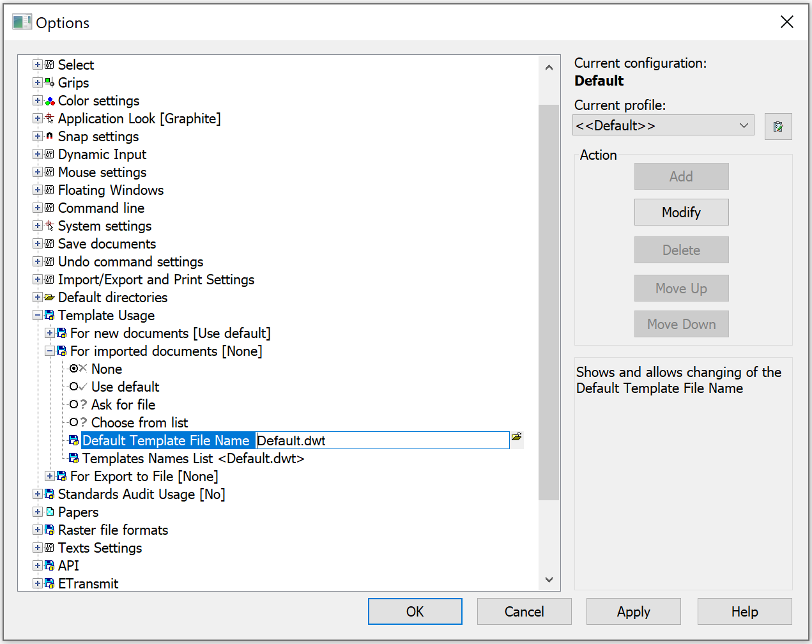Image resolution: width=812 pixels, height=644 pixels.
Task: Click the Default directories folder icon
Action: tap(50, 298)
